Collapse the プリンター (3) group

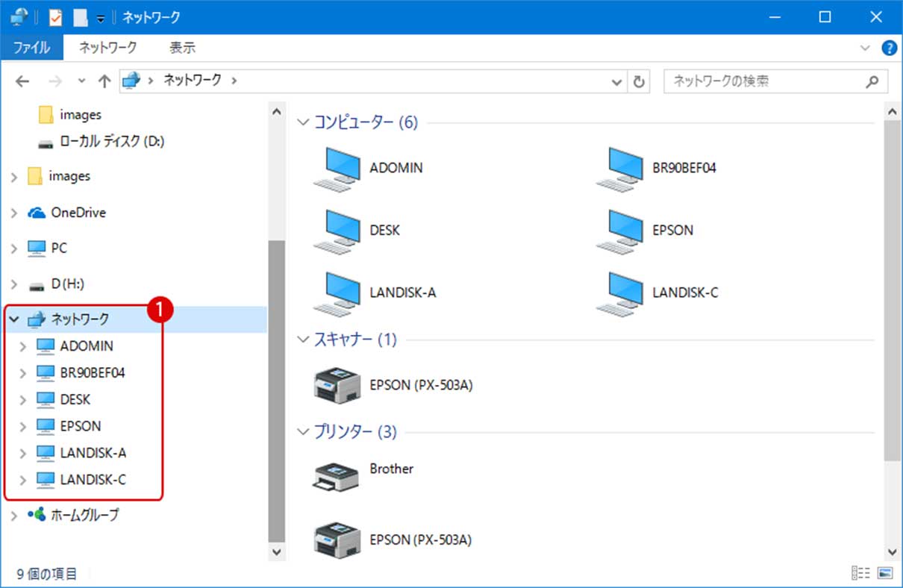coord(302,431)
